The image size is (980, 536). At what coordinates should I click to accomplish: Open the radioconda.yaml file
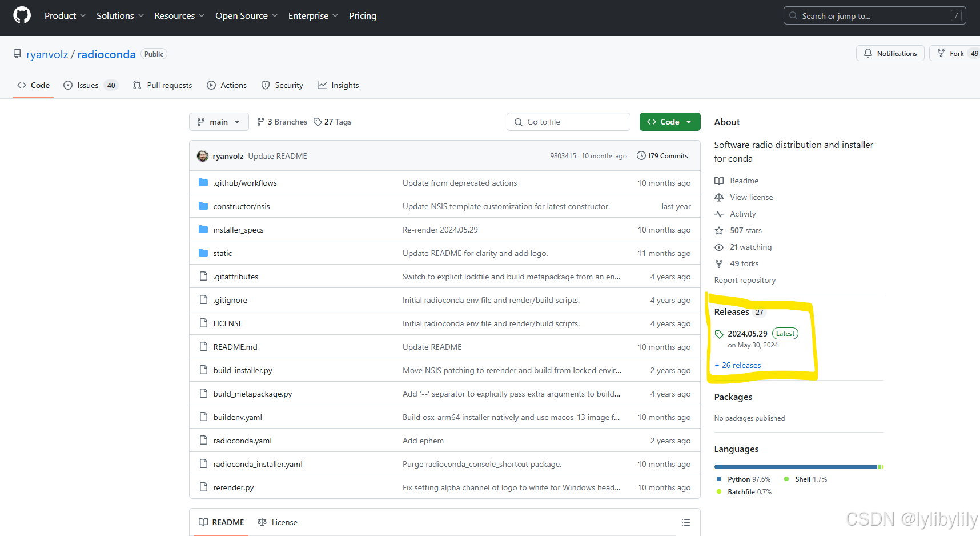243,441
